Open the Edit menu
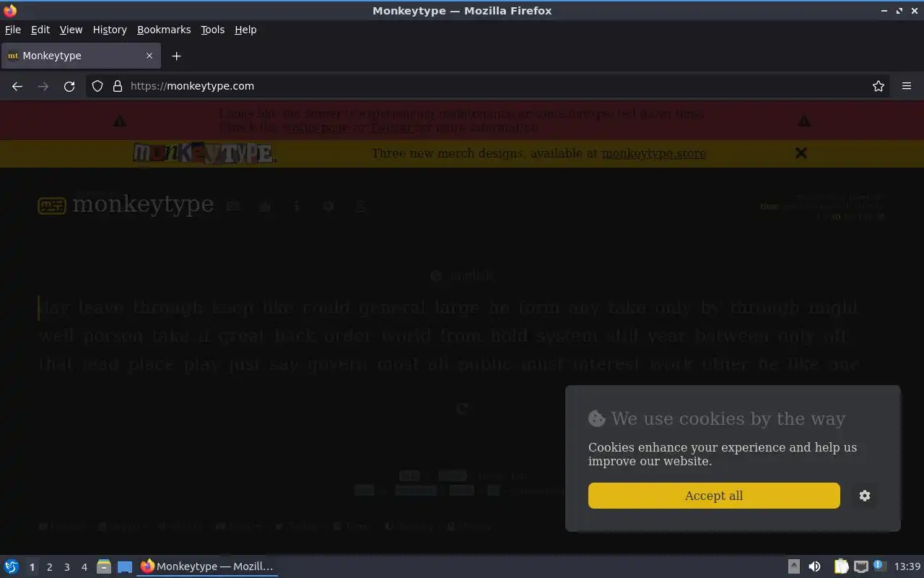924x578 pixels. click(40, 30)
